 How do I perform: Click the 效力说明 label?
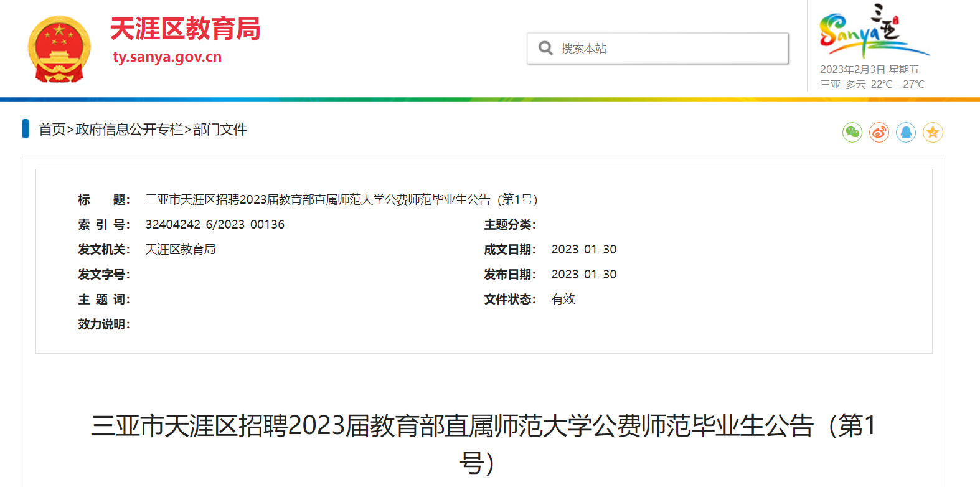coord(104,324)
